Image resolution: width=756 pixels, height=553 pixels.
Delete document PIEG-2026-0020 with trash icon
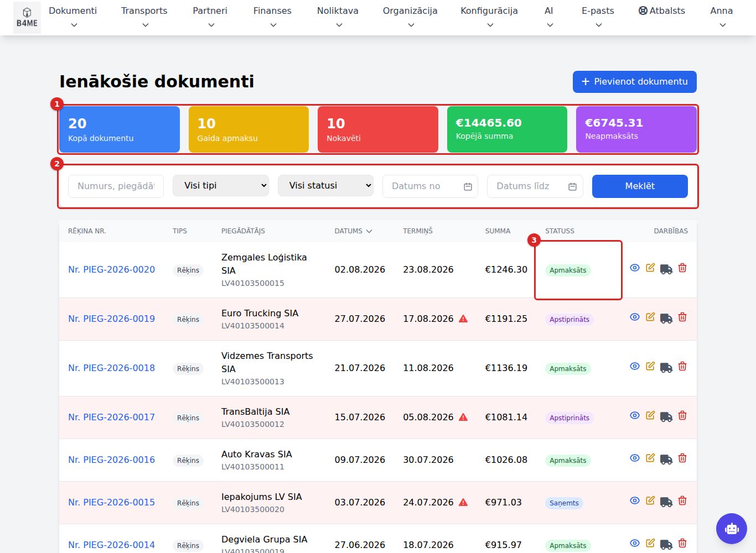pos(682,268)
